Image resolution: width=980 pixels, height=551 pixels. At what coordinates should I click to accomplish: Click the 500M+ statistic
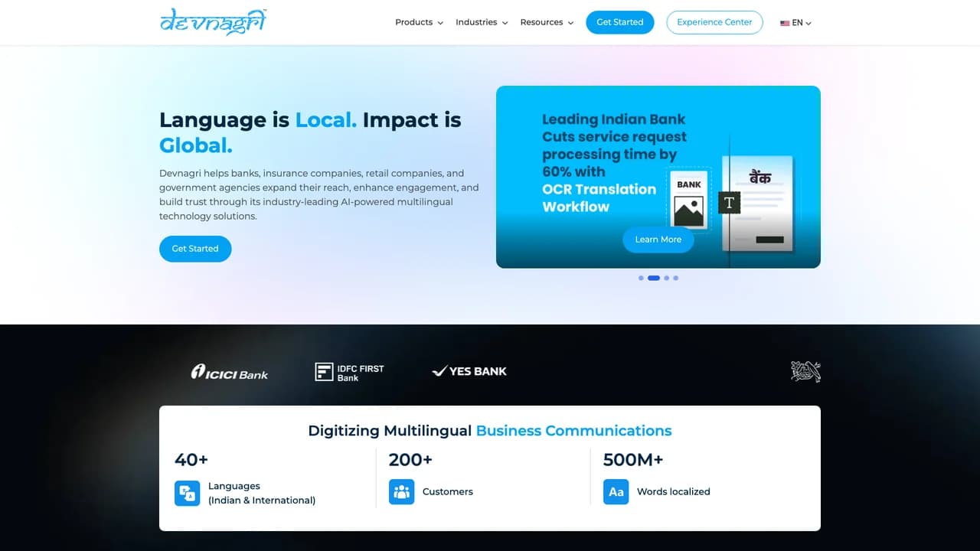[633, 460]
